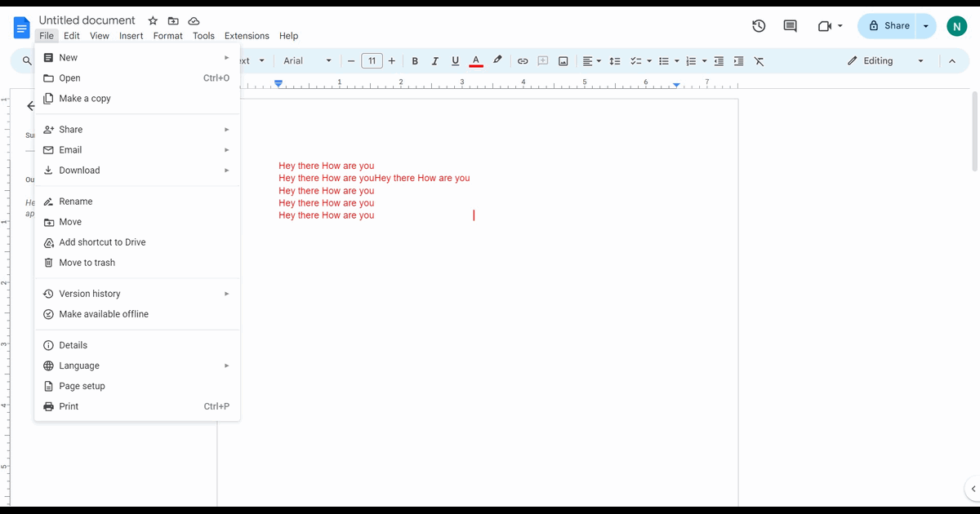Screen dimensions: 980x514
Task: Choose Print from the File menu
Action: pyautogui.click(x=137, y=406)
